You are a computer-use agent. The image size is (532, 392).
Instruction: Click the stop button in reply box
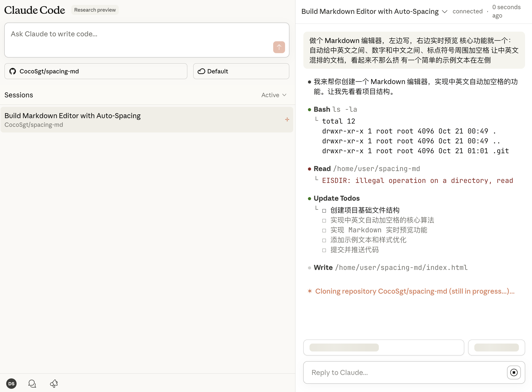click(x=514, y=372)
